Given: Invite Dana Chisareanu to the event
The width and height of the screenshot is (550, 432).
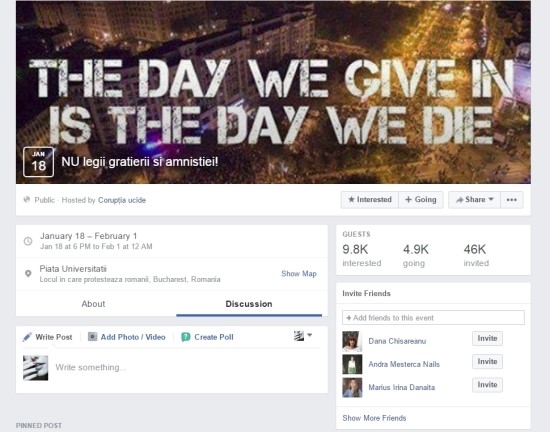Looking at the screenshot, I should (487, 338).
